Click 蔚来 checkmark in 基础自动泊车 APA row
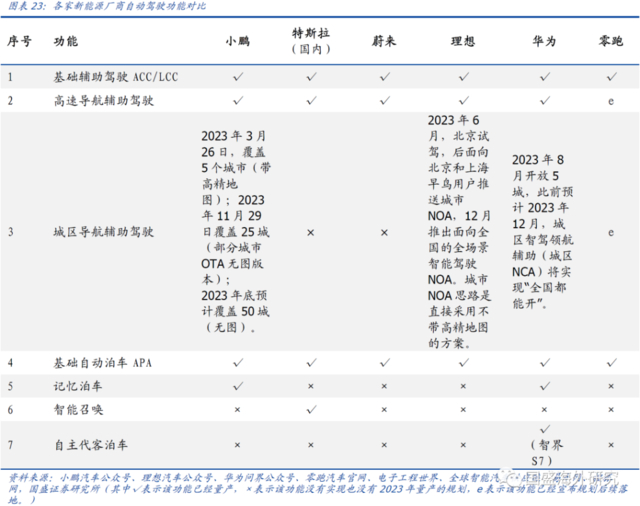 click(384, 363)
